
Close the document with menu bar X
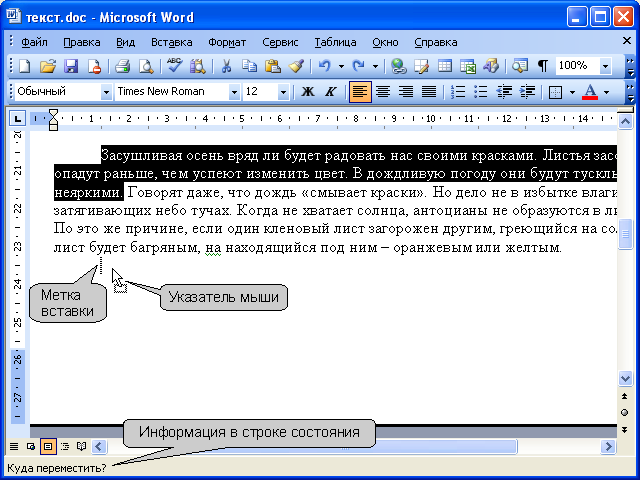pyautogui.click(x=627, y=40)
